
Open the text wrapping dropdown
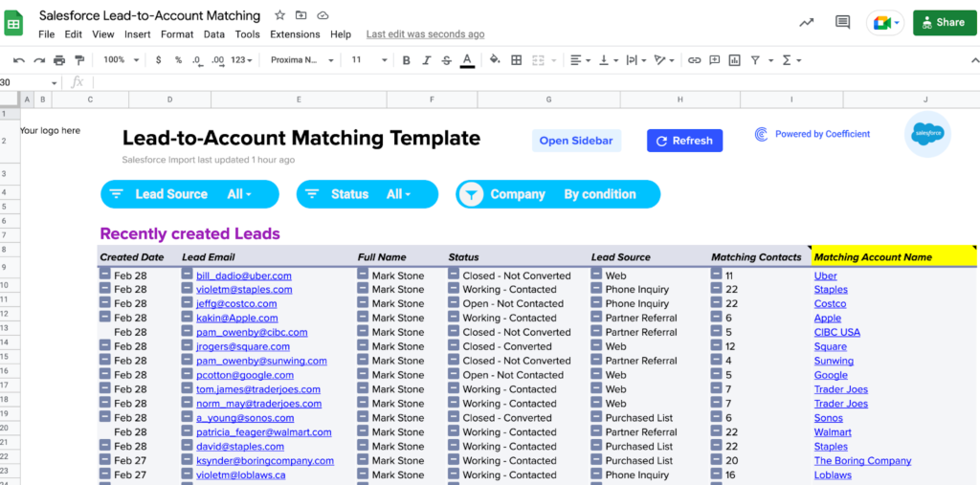point(635,60)
